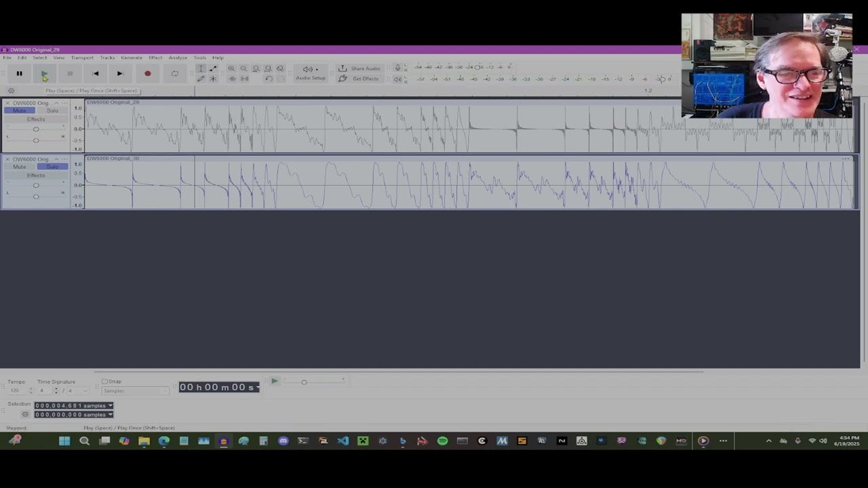Select the Envelope tool

pos(213,68)
